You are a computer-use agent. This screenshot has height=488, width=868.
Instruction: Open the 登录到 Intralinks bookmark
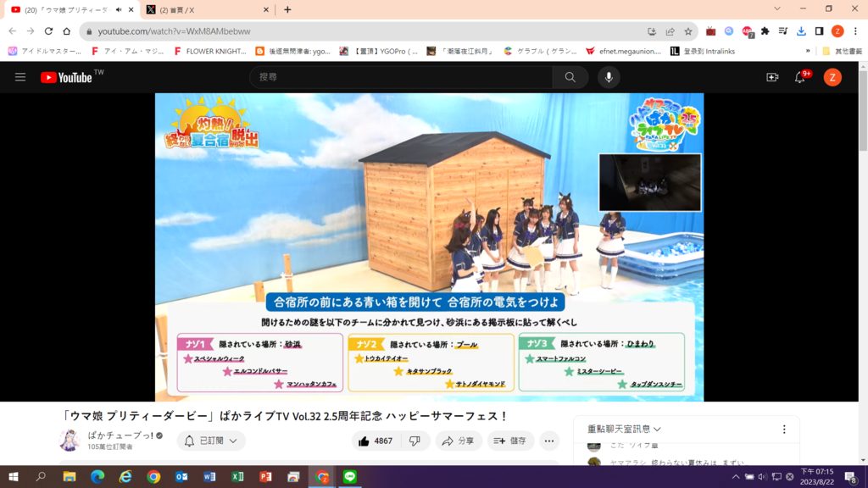tap(703, 51)
